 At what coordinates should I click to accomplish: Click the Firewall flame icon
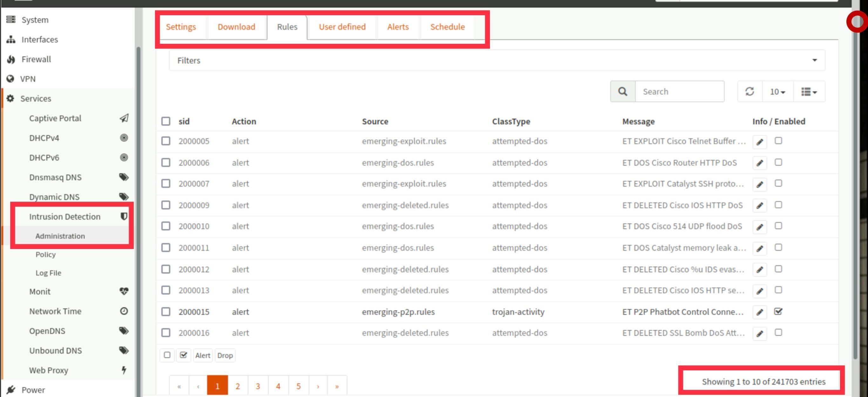11,59
